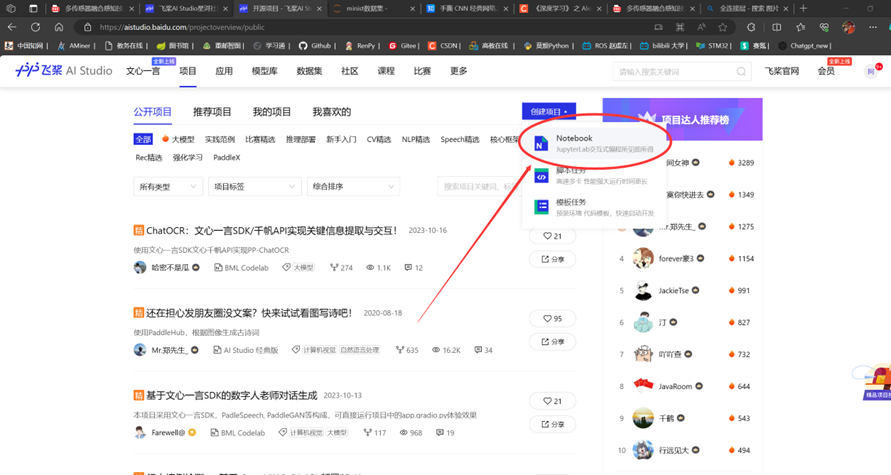Open JavaRoom in the leaderboard
The image size is (891, 475).
pyautogui.click(x=675, y=386)
